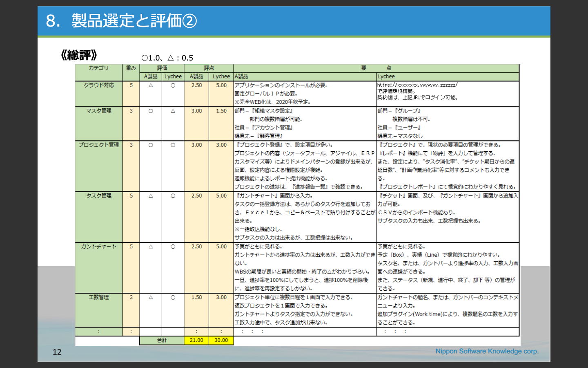This screenshot has width=588, height=368.
Task: Click the slide page number 12
Action: pyautogui.click(x=57, y=352)
